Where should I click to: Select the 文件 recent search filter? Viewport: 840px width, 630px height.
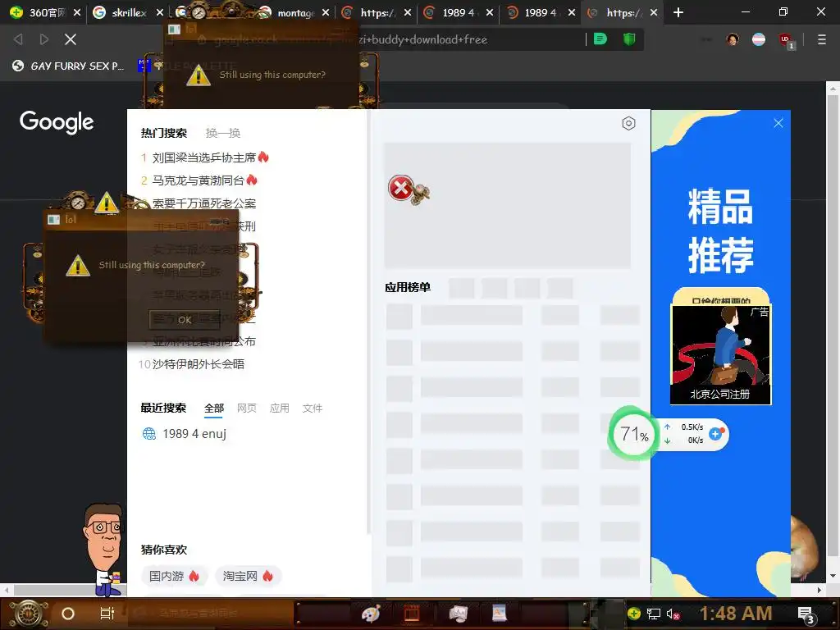click(x=313, y=409)
